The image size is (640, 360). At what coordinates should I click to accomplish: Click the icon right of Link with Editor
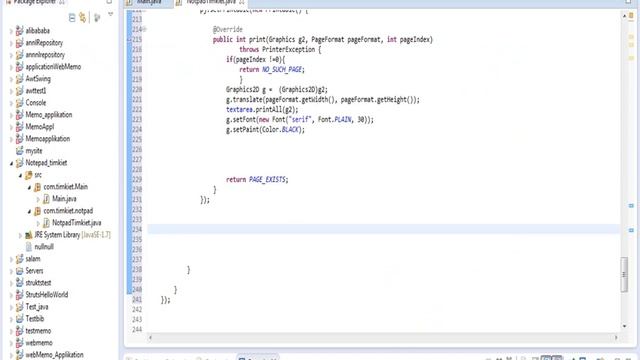pyautogui.click(x=97, y=18)
